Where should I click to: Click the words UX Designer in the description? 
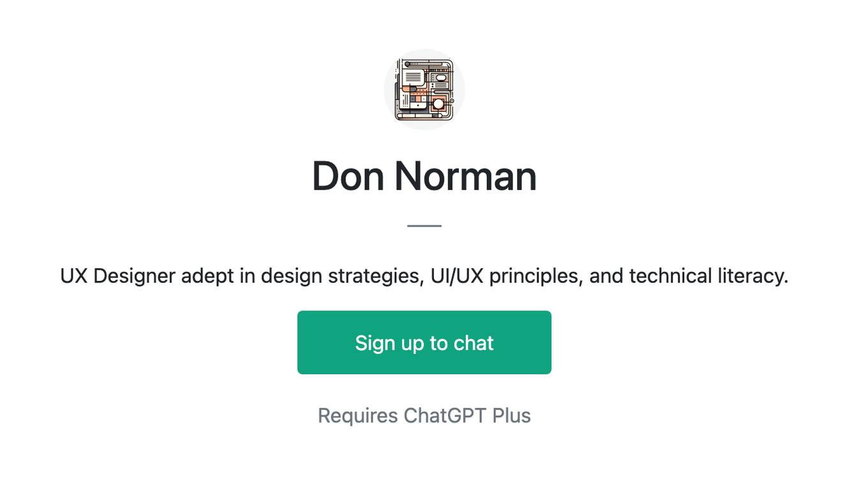117,276
